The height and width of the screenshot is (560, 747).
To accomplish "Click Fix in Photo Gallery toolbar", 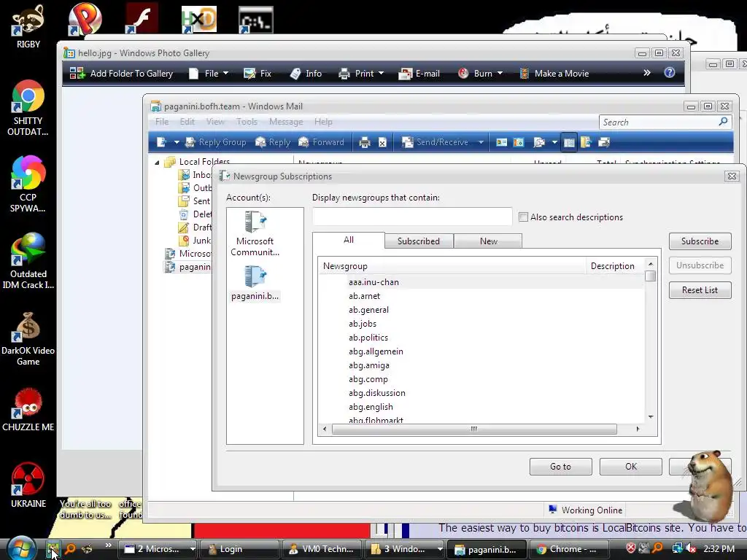I will coord(258,74).
